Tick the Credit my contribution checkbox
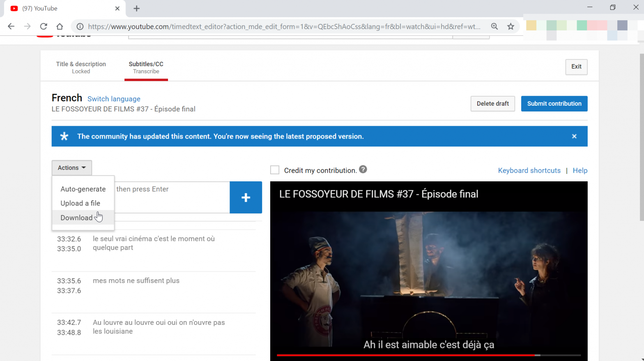644x361 pixels. (x=275, y=170)
